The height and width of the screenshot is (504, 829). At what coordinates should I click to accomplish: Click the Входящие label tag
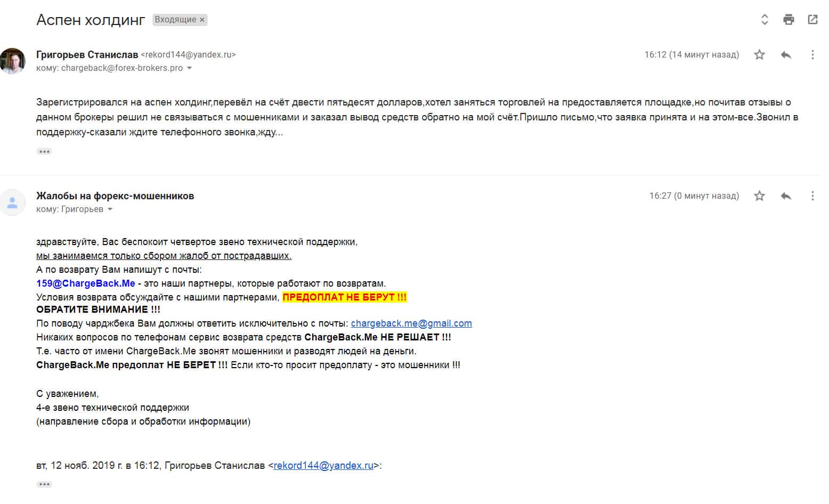point(175,20)
